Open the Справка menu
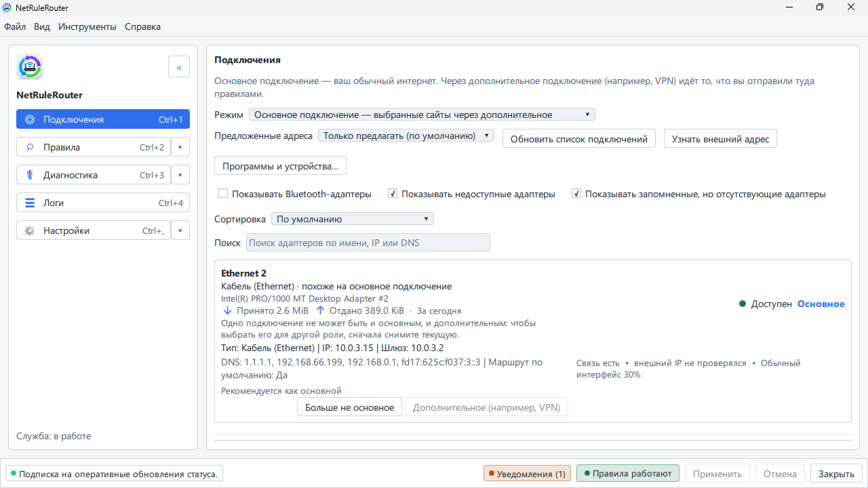This screenshot has width=868, height=488. point(143,26)
